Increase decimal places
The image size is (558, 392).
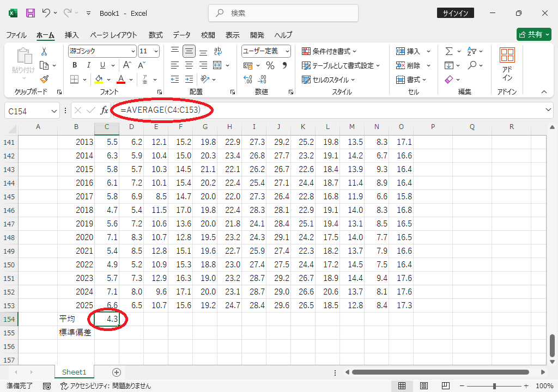(x=248, y=79)
